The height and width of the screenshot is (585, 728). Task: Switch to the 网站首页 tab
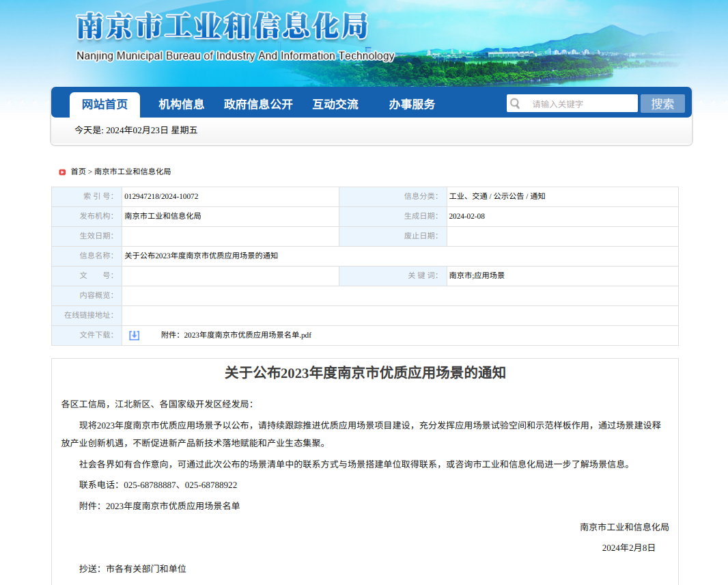point(104,103)
